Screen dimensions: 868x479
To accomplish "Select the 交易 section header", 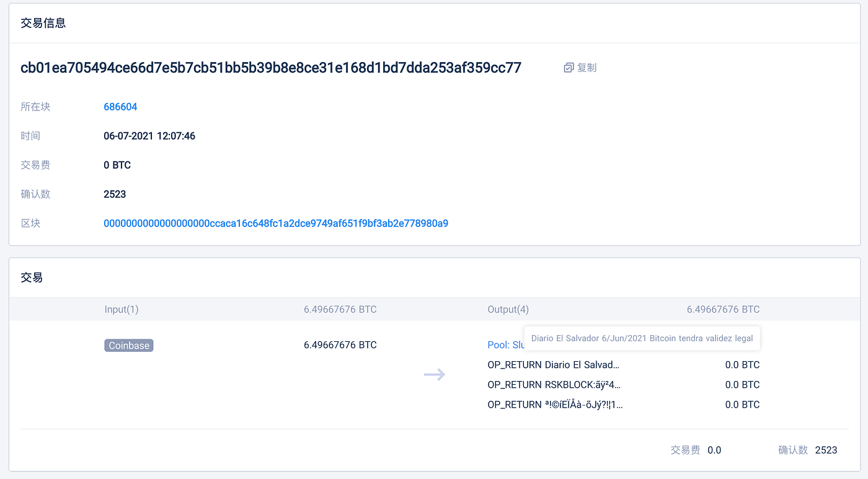I will 31,277.
